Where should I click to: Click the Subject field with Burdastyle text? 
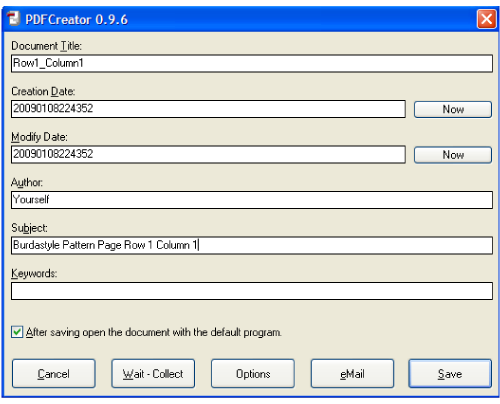[252, 245]
